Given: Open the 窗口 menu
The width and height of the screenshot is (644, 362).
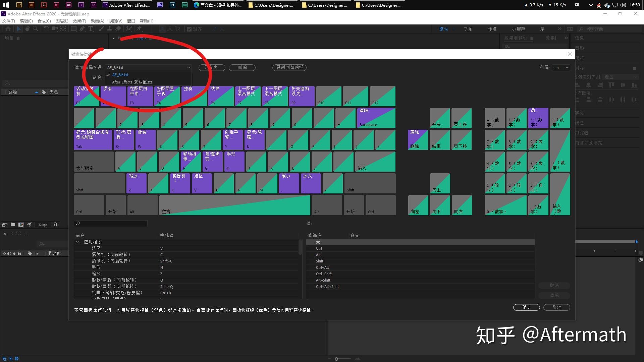Looking at the screenshot, I should click(x=131, y=21).
